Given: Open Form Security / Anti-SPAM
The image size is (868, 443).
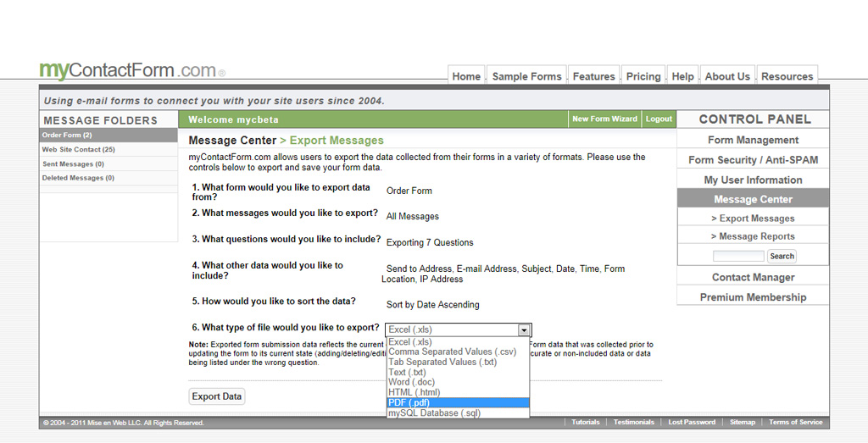Looking at the screenshot, I should coord(753,160).
